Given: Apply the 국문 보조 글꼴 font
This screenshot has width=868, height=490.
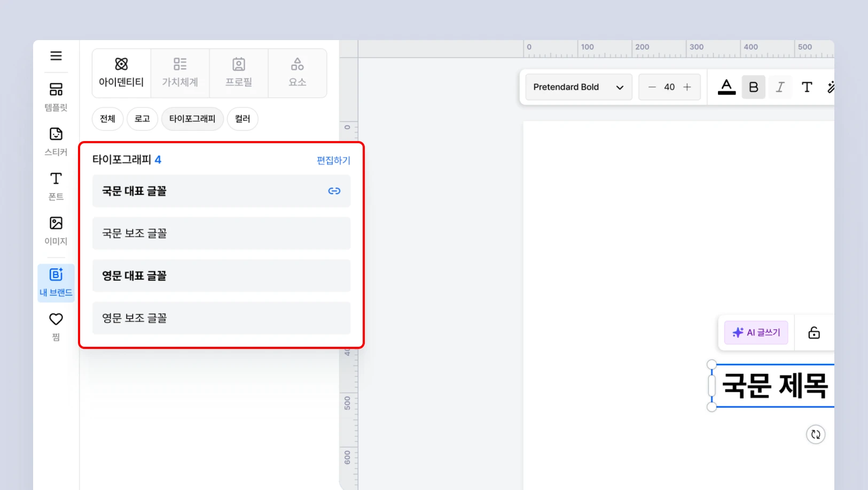Looking at the screenshot, I should (221, 233).
